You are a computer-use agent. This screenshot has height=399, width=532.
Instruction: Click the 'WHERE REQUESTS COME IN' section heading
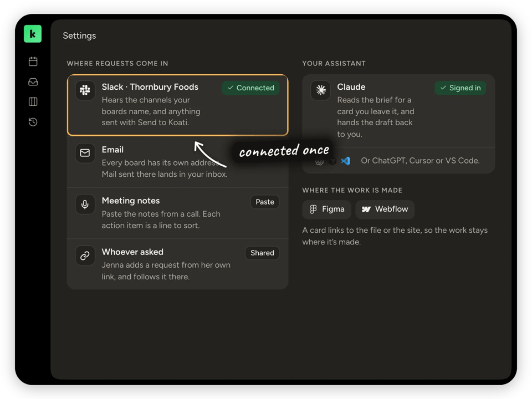coord(117,63)
